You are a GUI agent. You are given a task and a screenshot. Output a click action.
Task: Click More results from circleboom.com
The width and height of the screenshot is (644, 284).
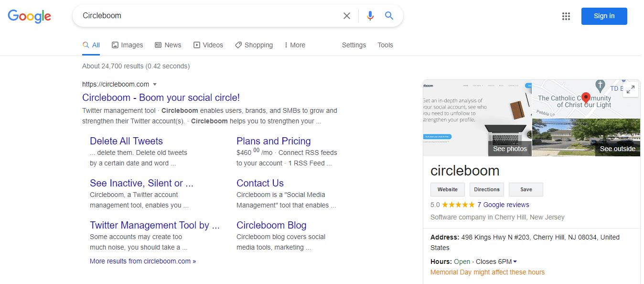pyautogui.click(x=143, y=261)
